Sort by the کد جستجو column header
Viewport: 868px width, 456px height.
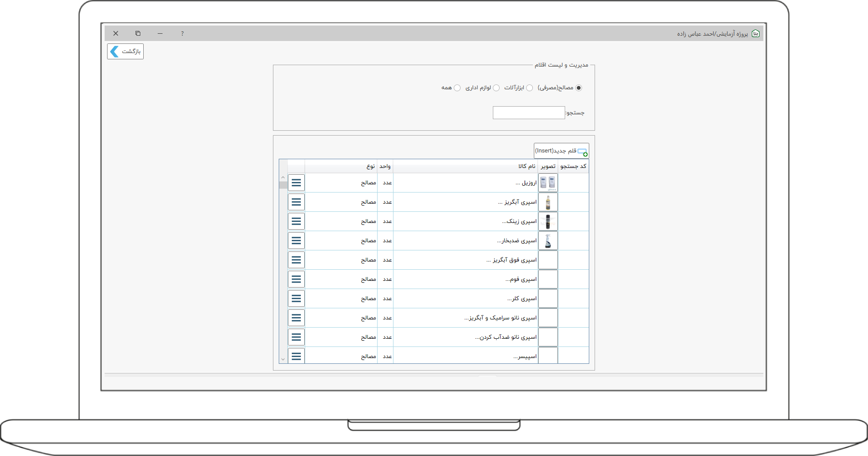(x=573, y=166)
